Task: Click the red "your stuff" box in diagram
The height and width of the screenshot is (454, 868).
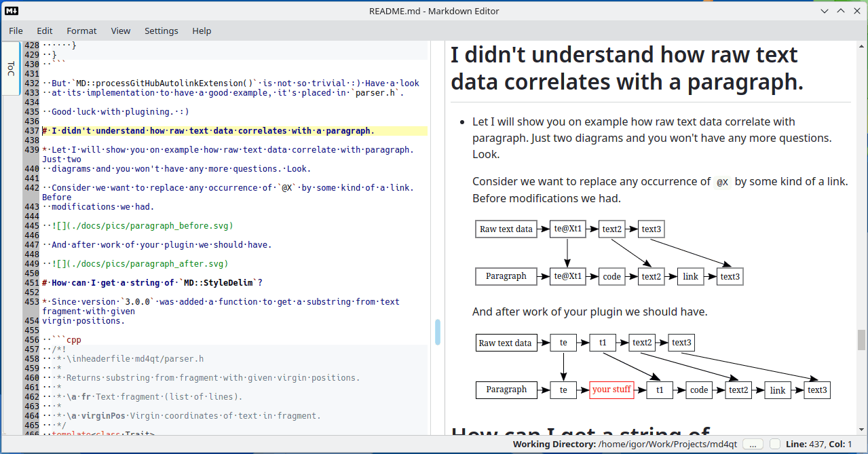Action: tap(611, 390)
